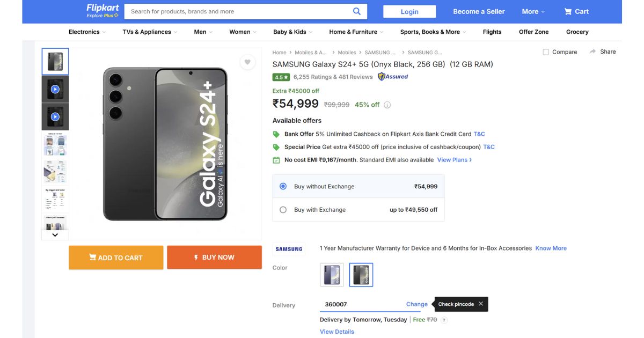
Task: Expand the Electronics category menu
Action: click(87, 32)
